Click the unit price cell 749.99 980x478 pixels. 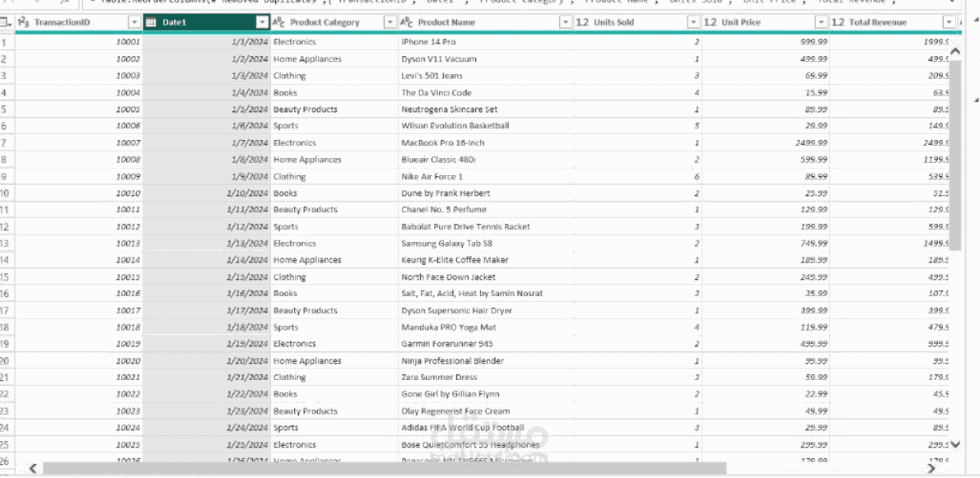point(766,244)
